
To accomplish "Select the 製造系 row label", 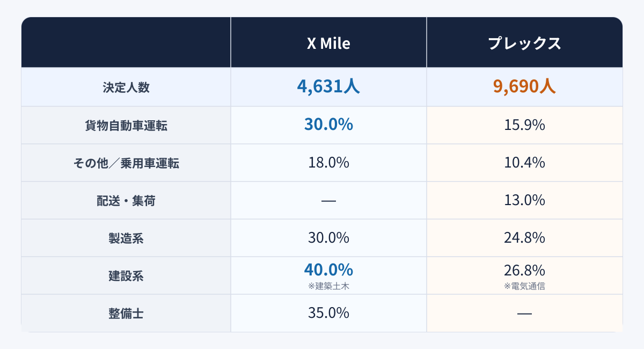I will [x=126, y=238].
